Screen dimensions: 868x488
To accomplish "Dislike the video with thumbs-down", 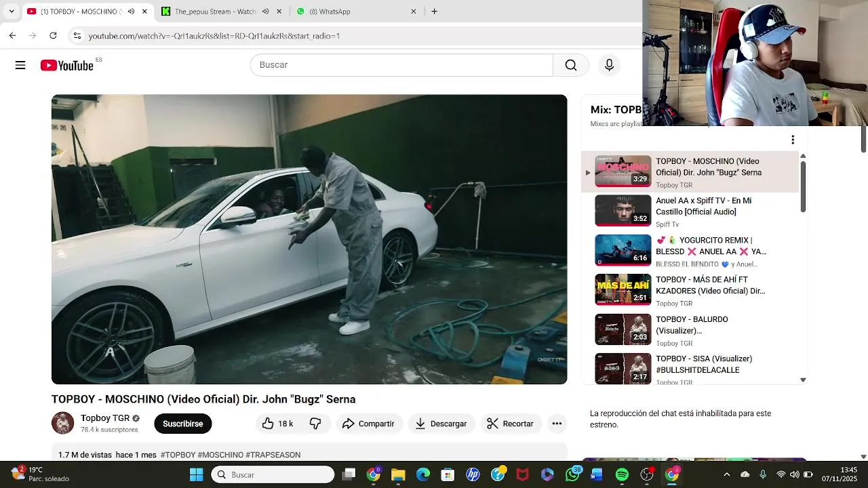I will coord(315,424).
